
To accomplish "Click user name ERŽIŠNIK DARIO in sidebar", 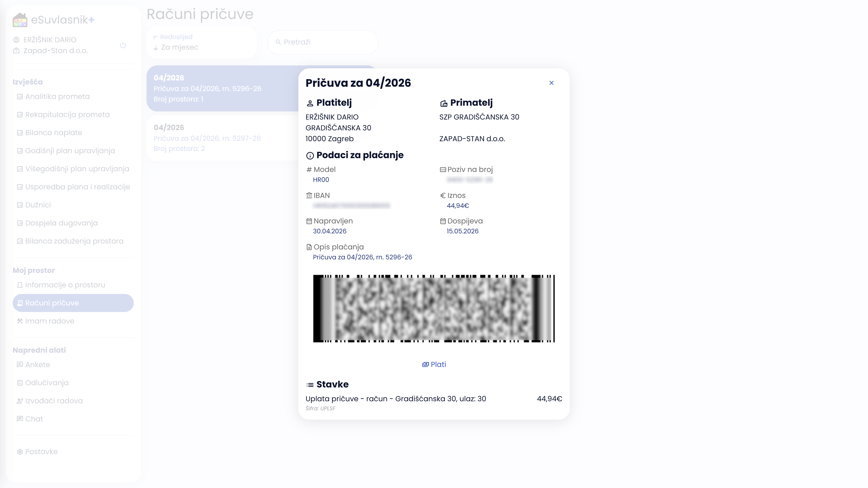I will point(50,40).
